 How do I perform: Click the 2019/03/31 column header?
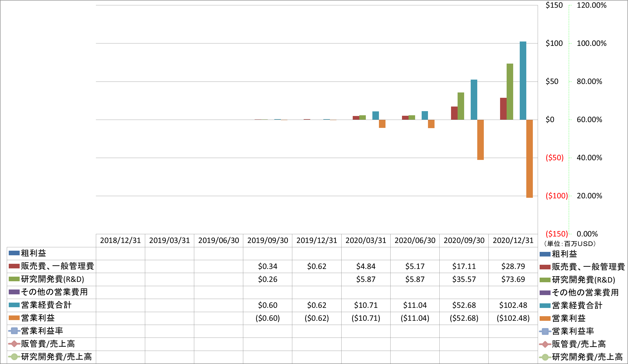[x=169, y=240]
